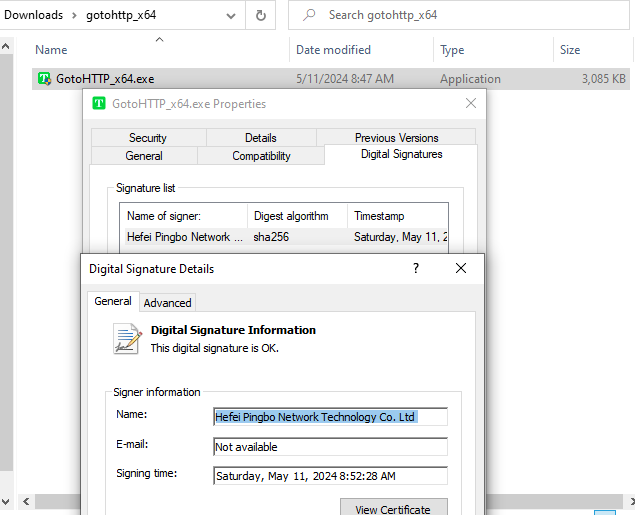Select General tab in Digital Signature Details
This screenshot has width=635, height=515.
pos(113,301)
